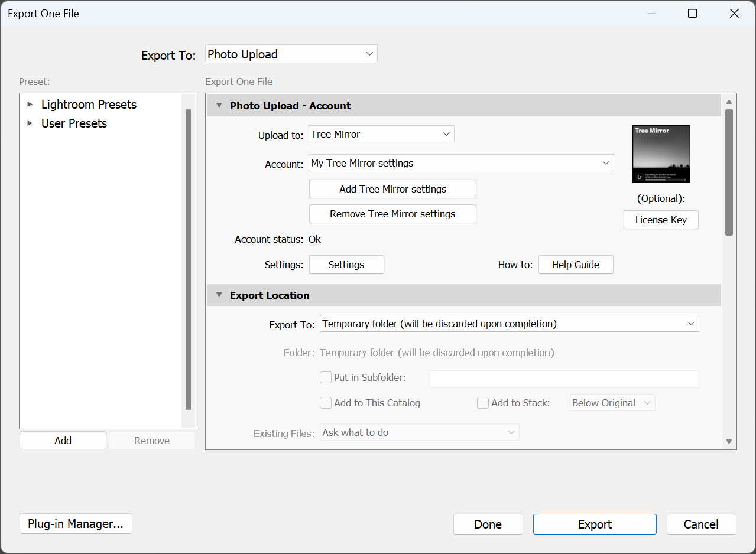756x554 pixels.
Task: Click Remove Tree Mirror settings button
Action: (392, 214)
